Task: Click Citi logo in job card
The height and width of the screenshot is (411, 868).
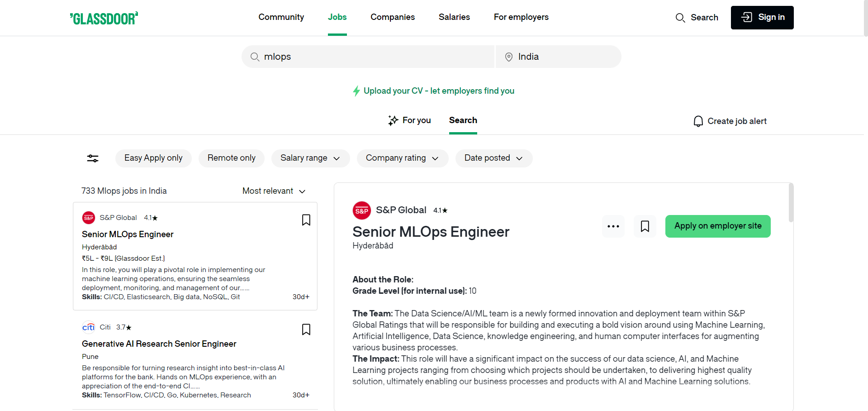Action: pos(89,327)
